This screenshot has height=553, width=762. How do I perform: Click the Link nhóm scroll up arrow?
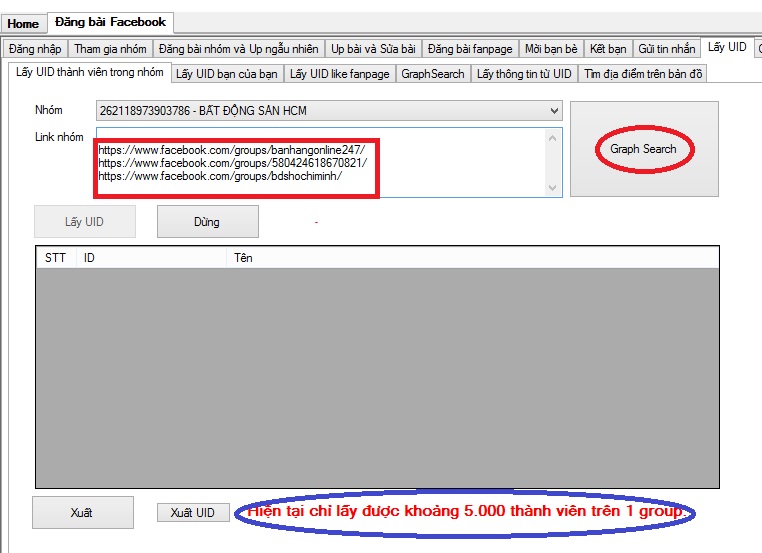[x=552, y=138]
